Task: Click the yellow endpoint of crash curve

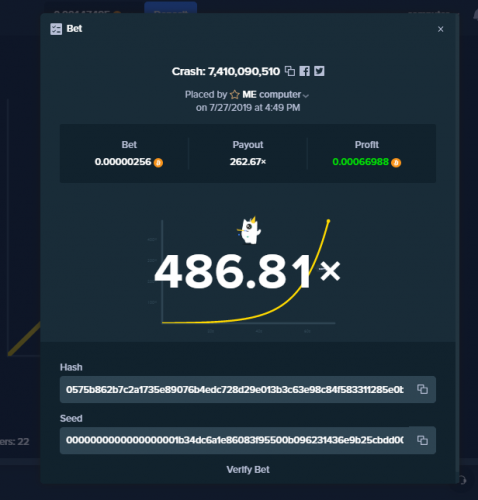Action: point(328,221)
